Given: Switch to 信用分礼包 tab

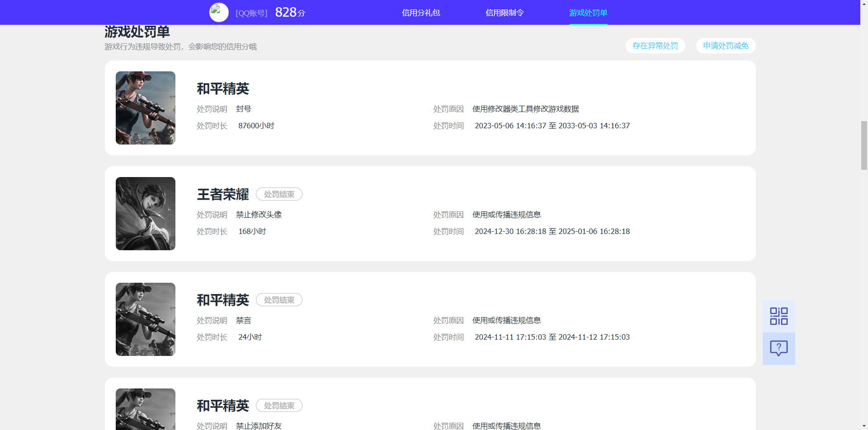Looking at the screenshot, I should (421, 13).
